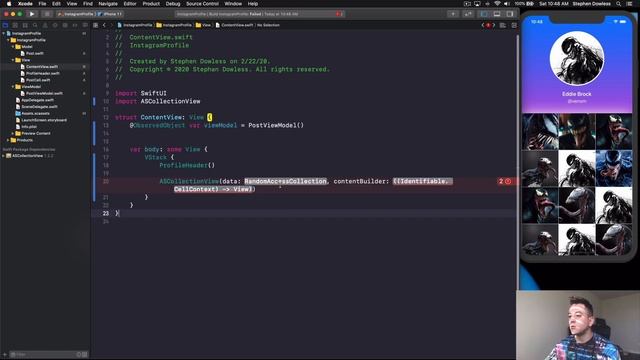The width and height of the screenshot is (640, 360).
Task: Select LaunchScreen.storyboard in the navigator
Action: 44,120
